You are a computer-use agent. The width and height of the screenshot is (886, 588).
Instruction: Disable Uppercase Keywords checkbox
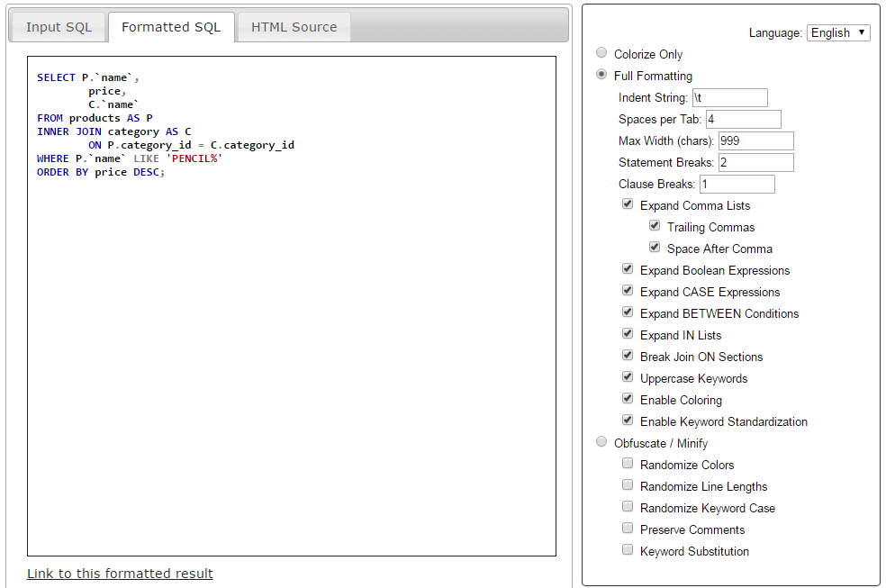(x=628, y=377)
